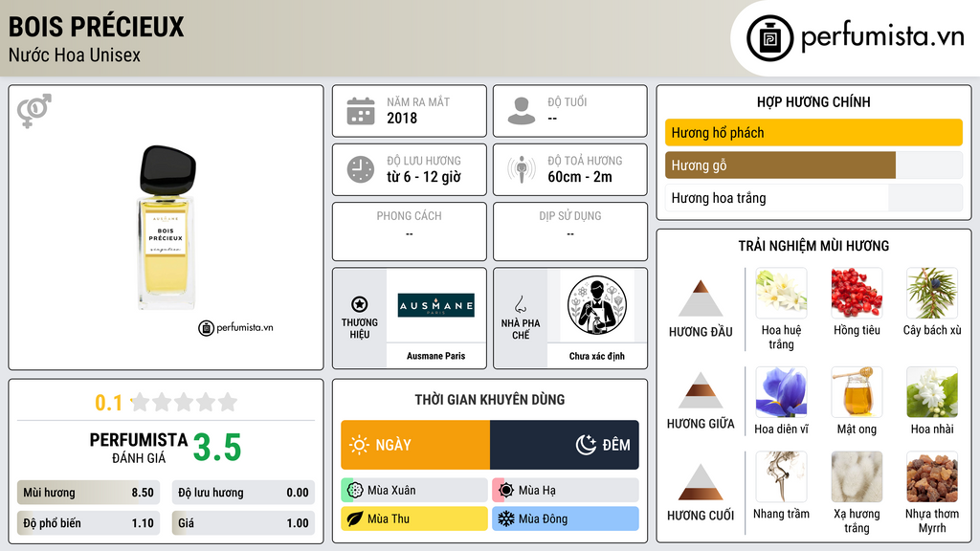This screenshot has height=551, width=980.
Task: Click the leaf icon for Mùa Thu
Action: (x=355, y=518)
